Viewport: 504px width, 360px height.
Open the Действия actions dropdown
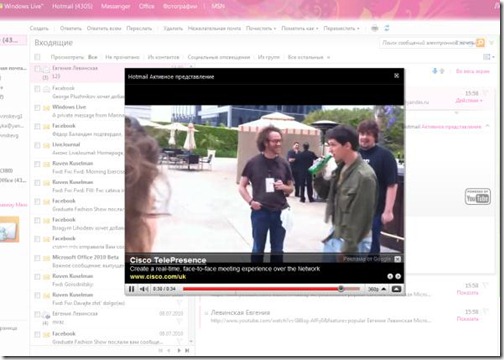pos(469,100)
